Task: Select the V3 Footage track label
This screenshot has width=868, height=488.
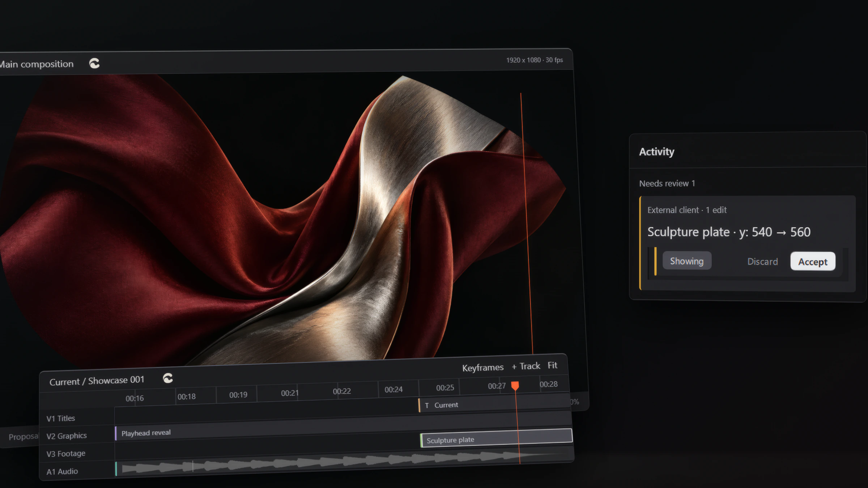Action: pos(66,453)
